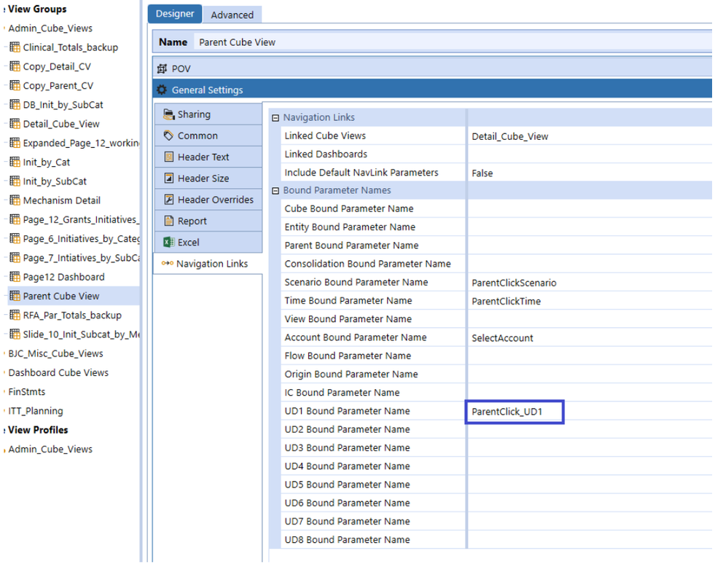Open the Report settings tab
The height and width of the screenshot is (572, 728).
208,221
